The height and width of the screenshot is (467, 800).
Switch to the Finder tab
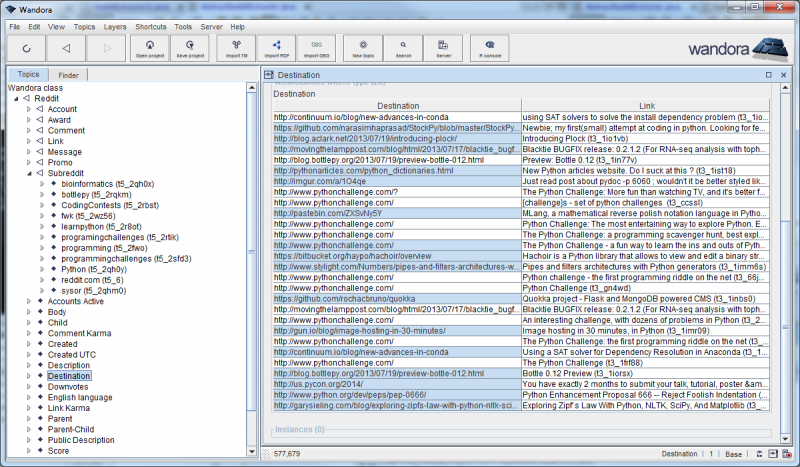pos(68,75)
